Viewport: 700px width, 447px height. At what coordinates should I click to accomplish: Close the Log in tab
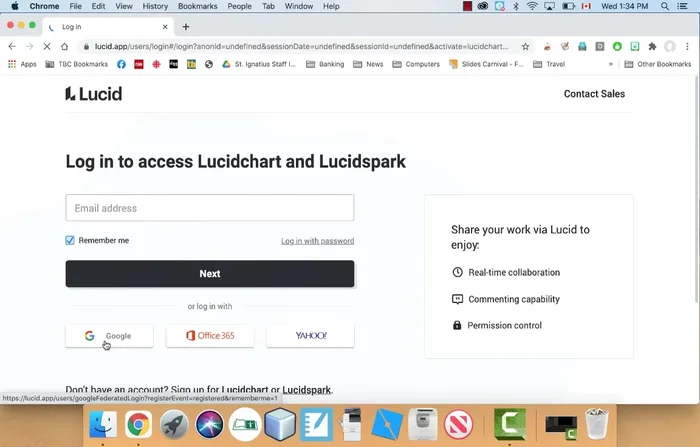165,27
